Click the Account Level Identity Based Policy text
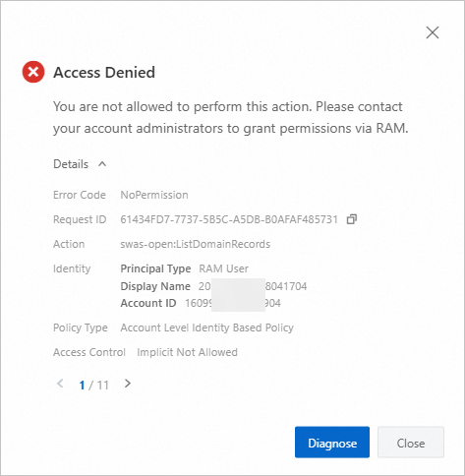 coord(207,327)
